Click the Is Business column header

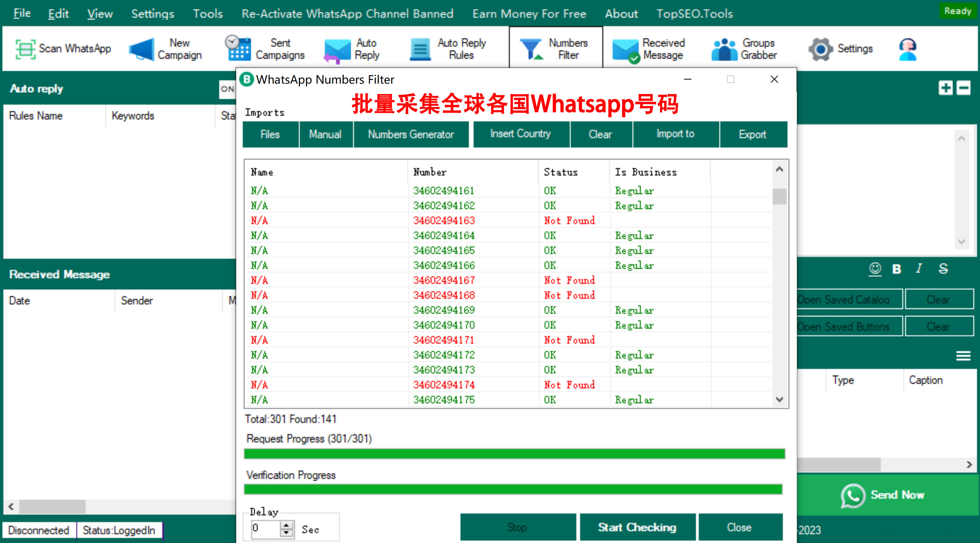(x=660, y=172)
